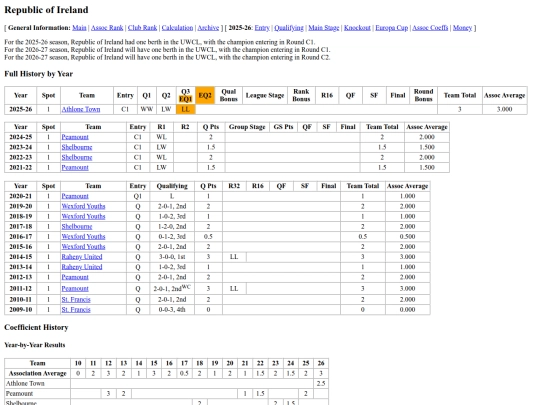Select the '2-0-1, 2nd WC' qualifying cell

(x=172, y=289)
